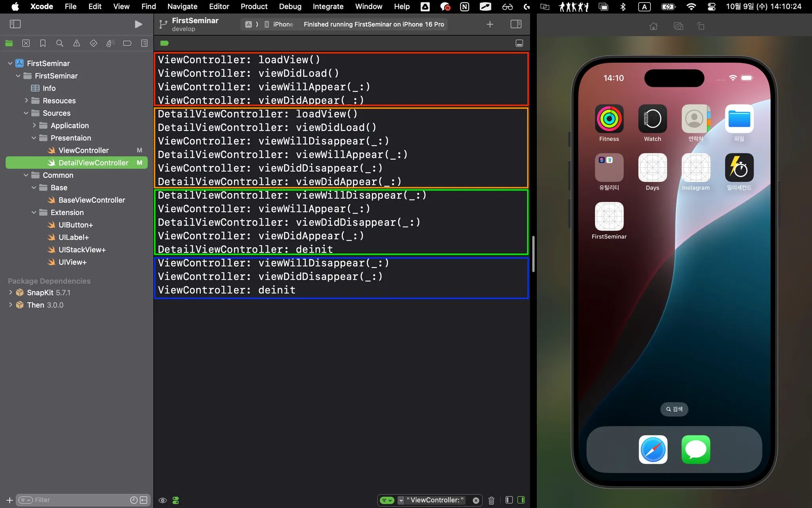The height and width of the screenshot is (508, 812).
Task: Expand the Application folder
Action: pyautogui.click(x=34, y=125)
